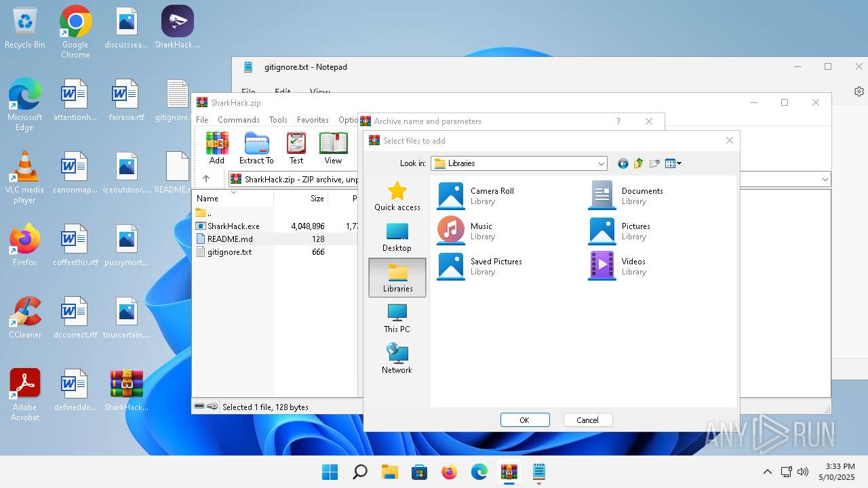Open Google Chrome desktop shortcut

click(x=75, y=33)
